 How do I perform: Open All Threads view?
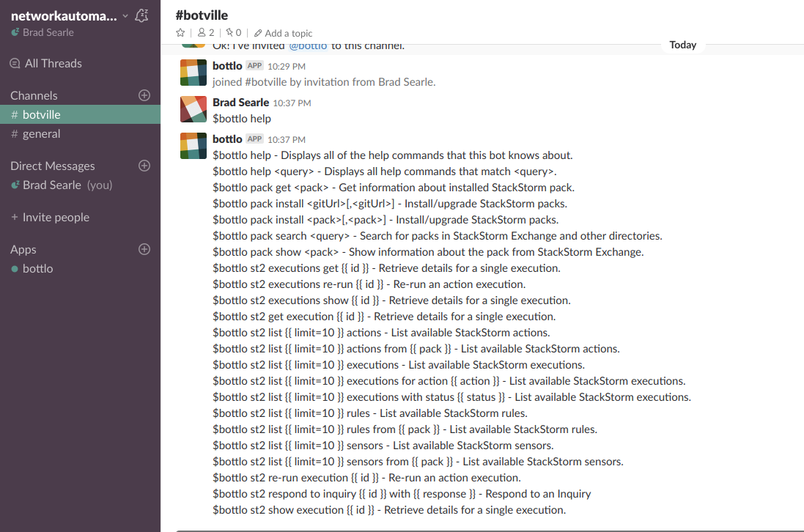tap(53, 64)
